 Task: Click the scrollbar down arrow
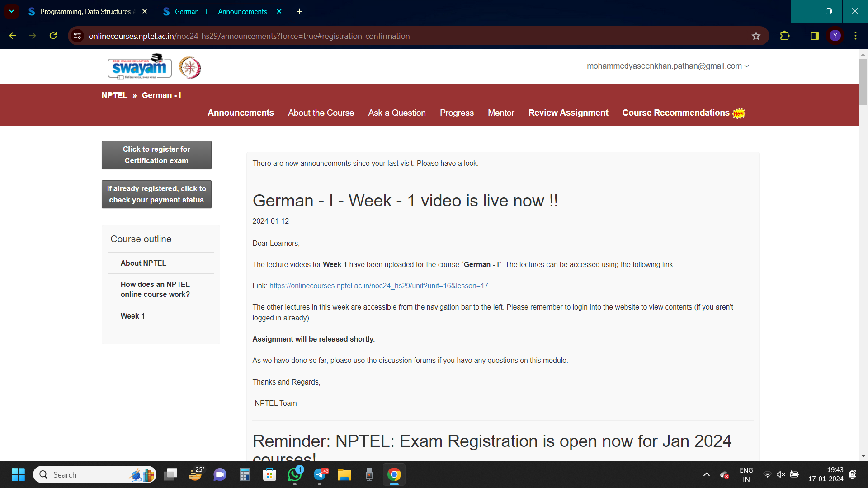[863, 456]
